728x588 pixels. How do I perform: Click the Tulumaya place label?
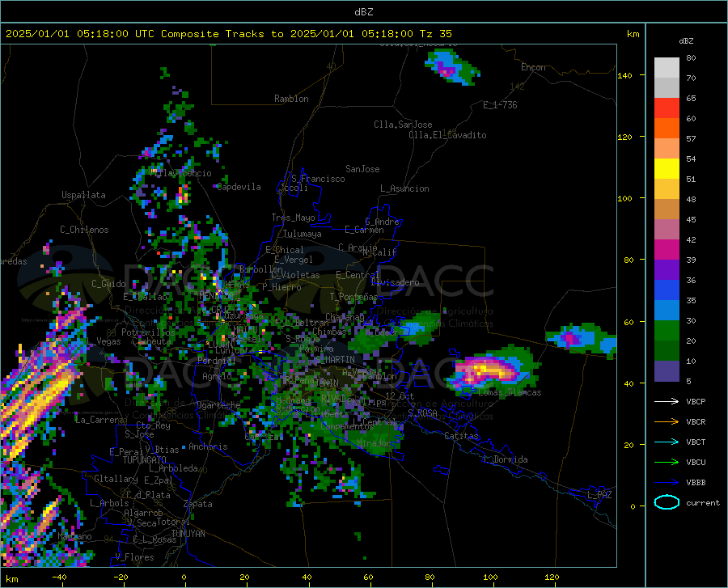coord(303,234)
